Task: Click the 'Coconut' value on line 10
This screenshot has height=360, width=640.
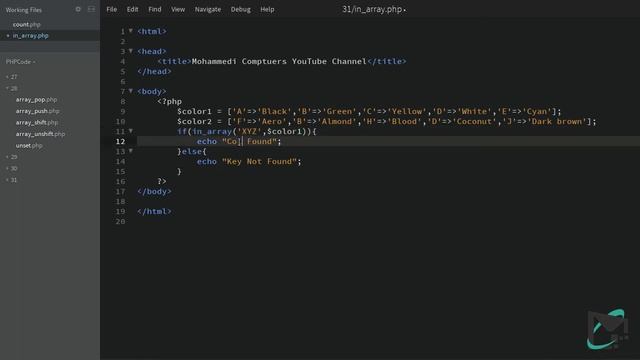Action: [x=474, y=121]
